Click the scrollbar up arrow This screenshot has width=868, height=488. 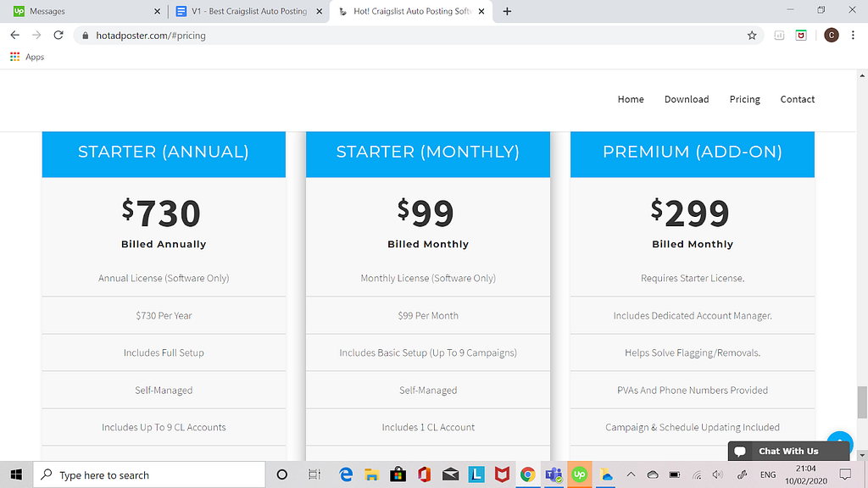tap(862, 75)
